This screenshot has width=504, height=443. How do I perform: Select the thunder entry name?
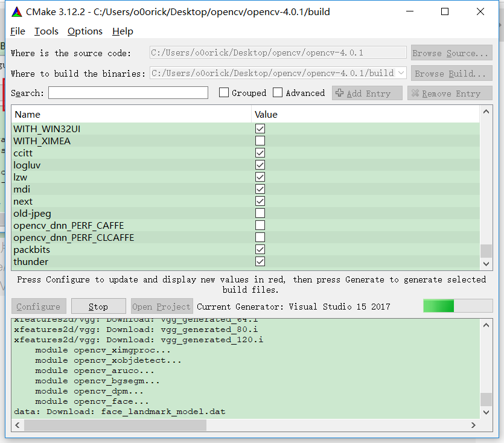tap(31, 262)
